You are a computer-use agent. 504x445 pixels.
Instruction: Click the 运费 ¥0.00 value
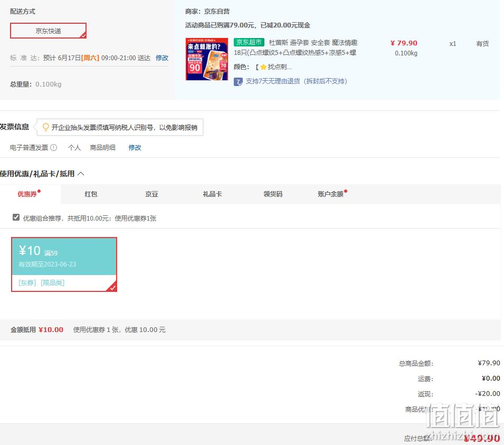tap(491, 378)
